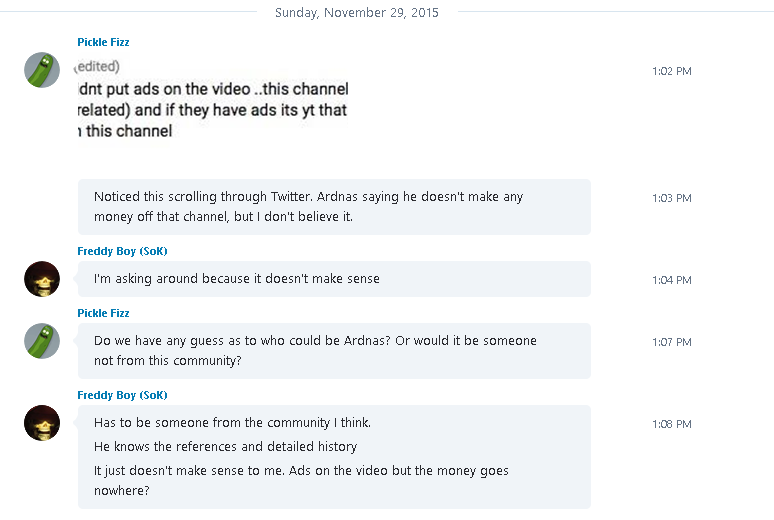Open Pickle Fizz name above edited message

click(x=103, y=42)
